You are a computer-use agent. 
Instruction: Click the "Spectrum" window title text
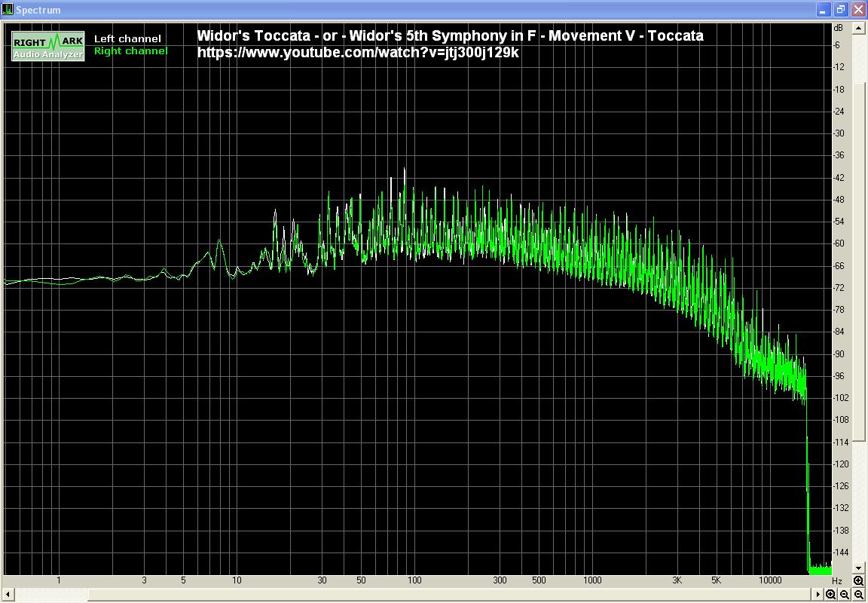tap(38, 10)
